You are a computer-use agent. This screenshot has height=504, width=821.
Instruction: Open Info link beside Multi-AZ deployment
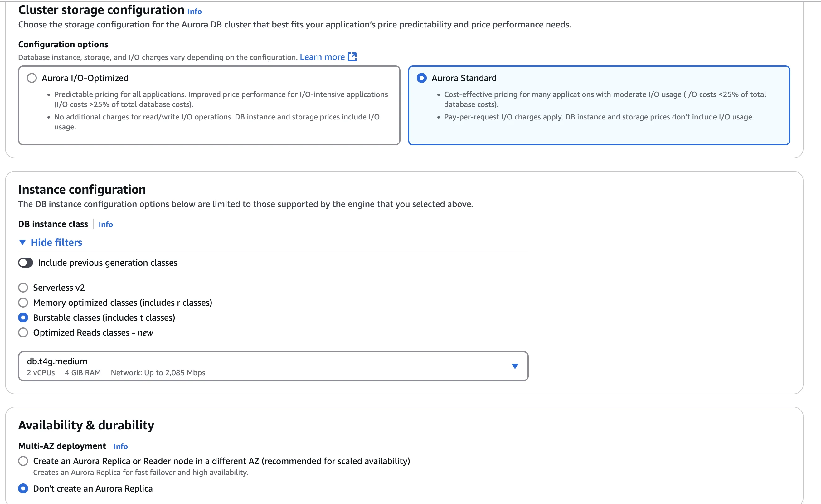click(120, 446)
